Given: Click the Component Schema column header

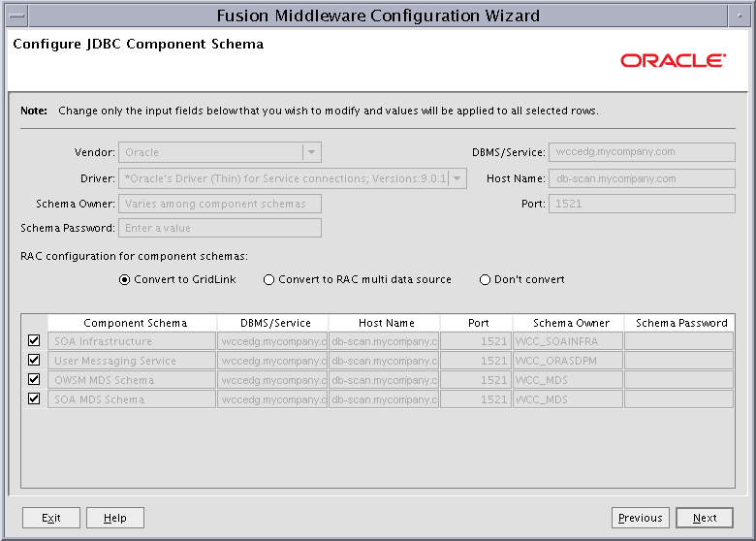Looking at the screenshot, I should point(132,323).
